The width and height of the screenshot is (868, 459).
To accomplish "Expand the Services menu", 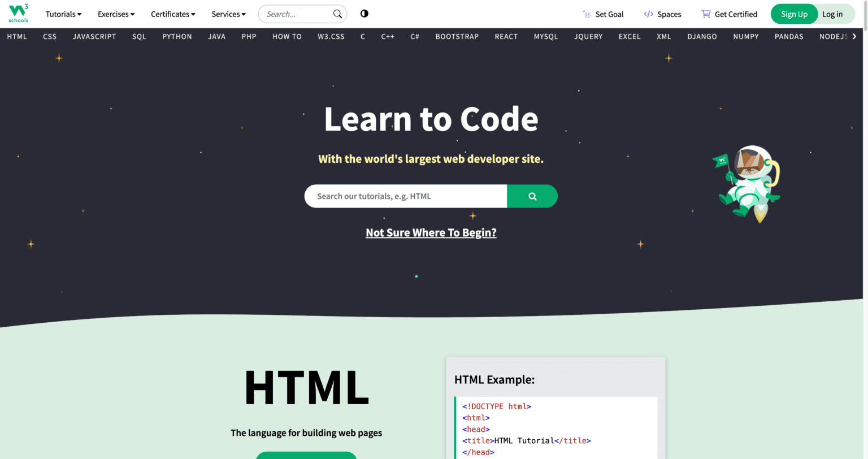I will click(x=228, y=14).
